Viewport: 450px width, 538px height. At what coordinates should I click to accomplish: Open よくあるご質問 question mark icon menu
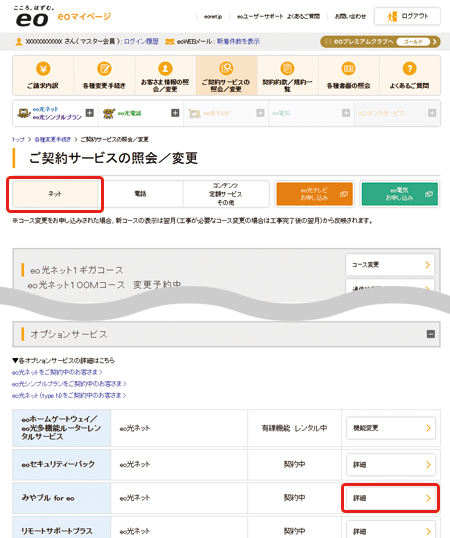point(410,75)
